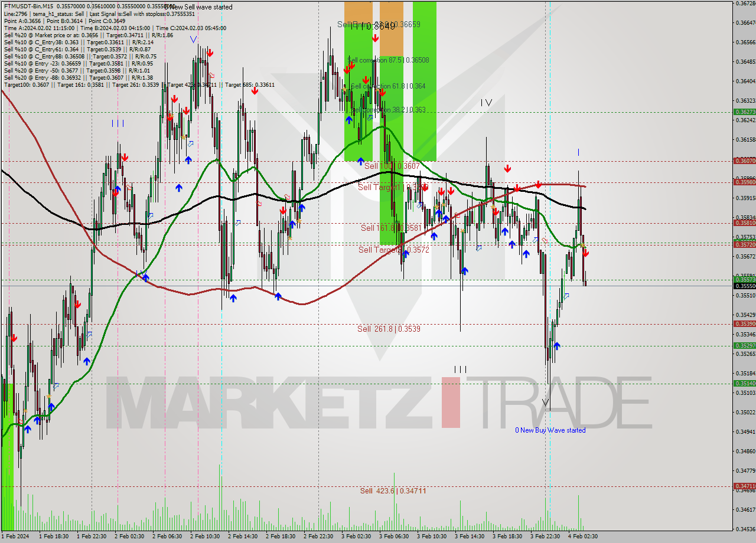The height and width of the screenshot is (543, 756).
Task: Click the '2 Feb 14:30' time axis label
Action: 242,537
